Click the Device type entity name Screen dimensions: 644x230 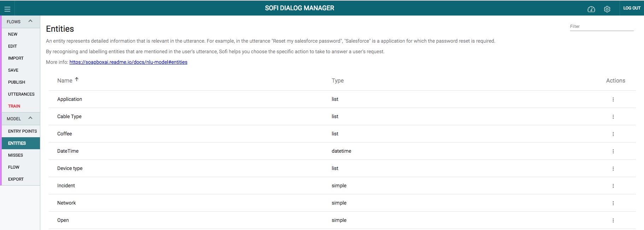point(70,169)
